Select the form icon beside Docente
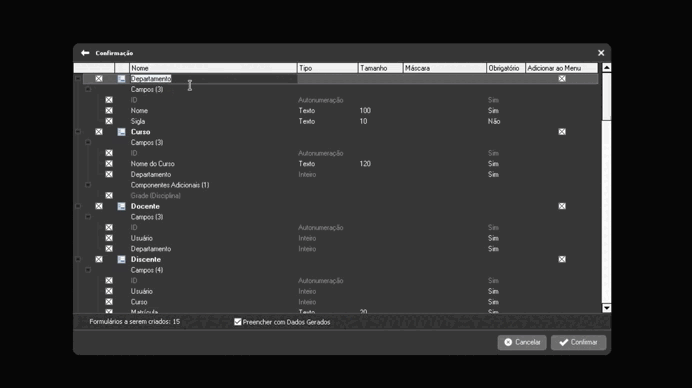This screenshot has height=388, width=692. coord(121,206)
